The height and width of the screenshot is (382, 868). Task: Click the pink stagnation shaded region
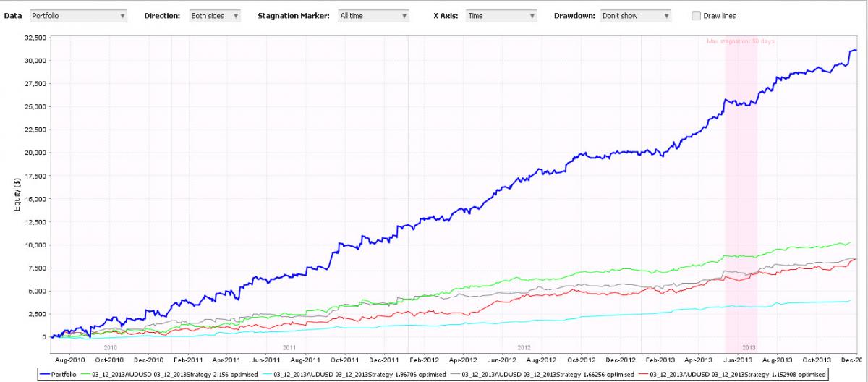tap(741, 195)
